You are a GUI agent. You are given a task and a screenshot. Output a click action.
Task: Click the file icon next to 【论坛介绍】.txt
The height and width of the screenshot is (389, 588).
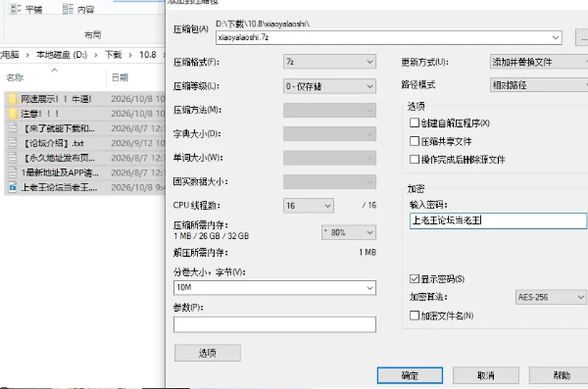[x=13, y=143]
